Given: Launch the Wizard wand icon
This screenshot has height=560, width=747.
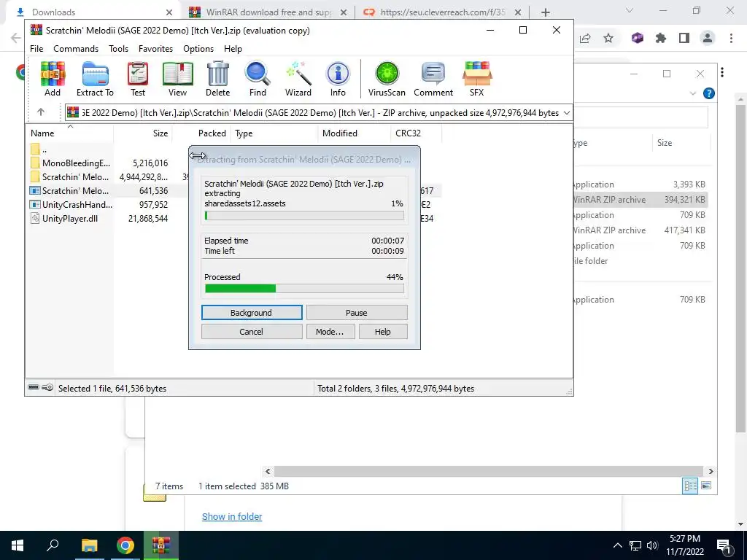Looking at the screenshot, I should click(298, 79).
